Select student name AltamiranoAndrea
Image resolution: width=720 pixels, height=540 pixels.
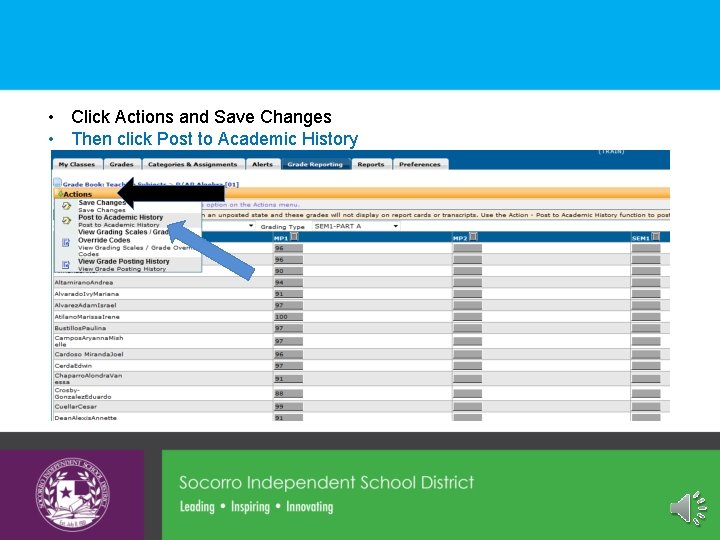point(84,282)
